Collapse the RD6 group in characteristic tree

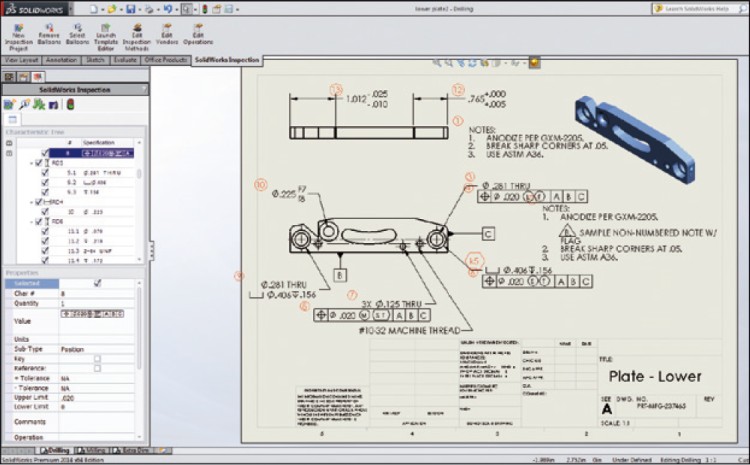pyautogui.click(x=31, y=221)
